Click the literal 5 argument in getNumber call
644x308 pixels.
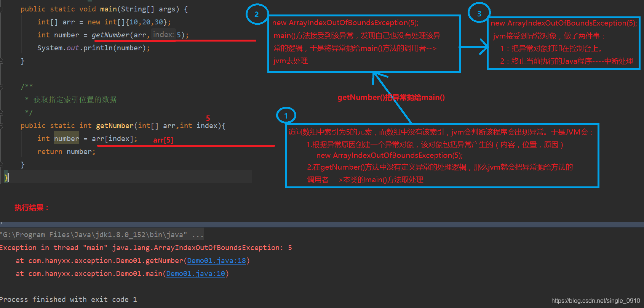coord(179,35)
